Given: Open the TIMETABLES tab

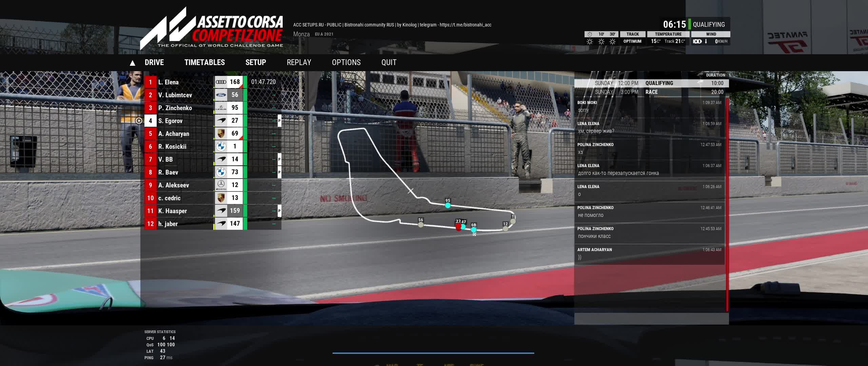Looking at the screenshot, I should [204, 62].
